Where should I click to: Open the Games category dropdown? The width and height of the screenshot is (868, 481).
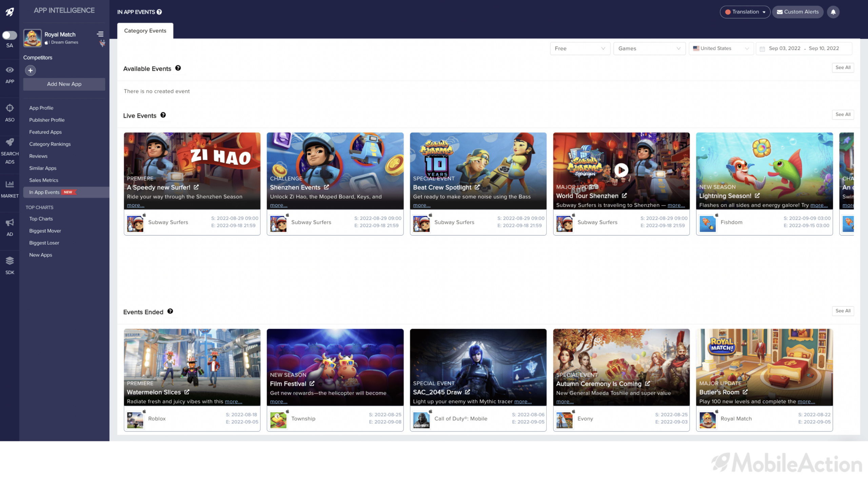(649, 48)
